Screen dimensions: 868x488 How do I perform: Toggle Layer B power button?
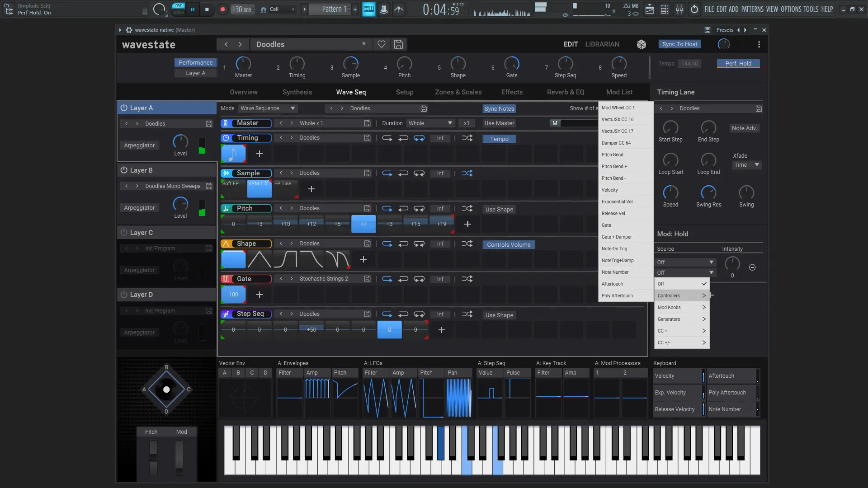click(x=124, y=170)
